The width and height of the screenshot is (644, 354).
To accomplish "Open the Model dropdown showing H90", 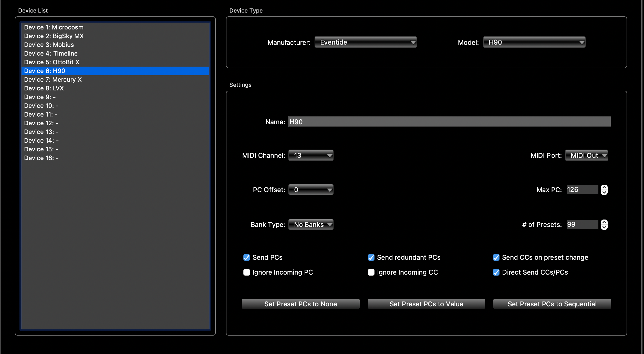I will pyautogui.click(x=534, y=42).
